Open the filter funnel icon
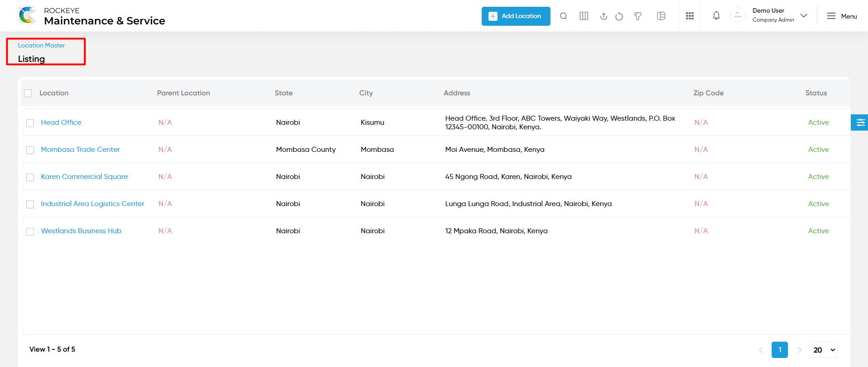868x367 pixels. coord(638,16)
